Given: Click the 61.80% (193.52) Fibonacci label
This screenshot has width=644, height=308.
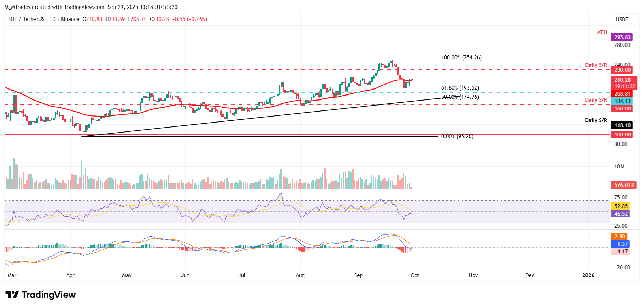Looking at the screenshot, I should coord(460,88).
